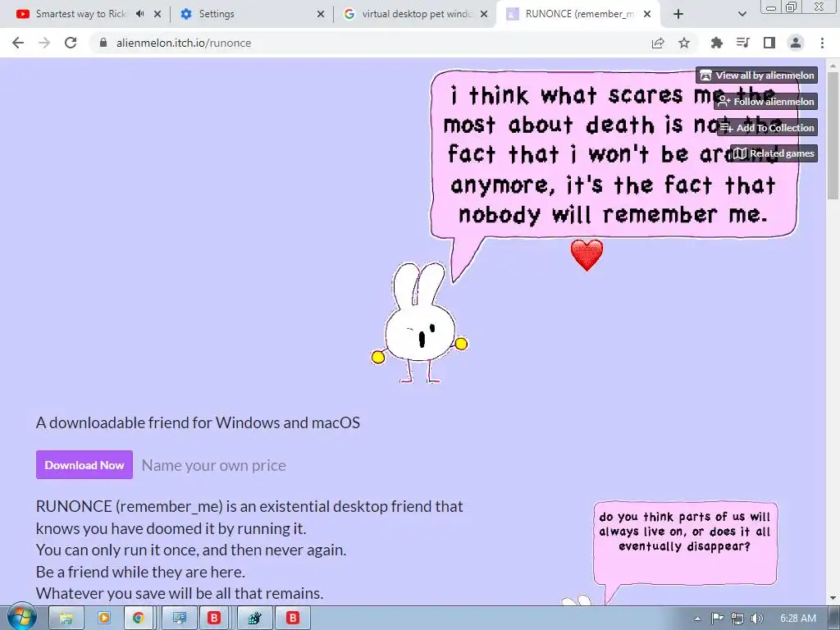Open the second red B taskbar app
840x630 pixels.
tap(293, 619)
